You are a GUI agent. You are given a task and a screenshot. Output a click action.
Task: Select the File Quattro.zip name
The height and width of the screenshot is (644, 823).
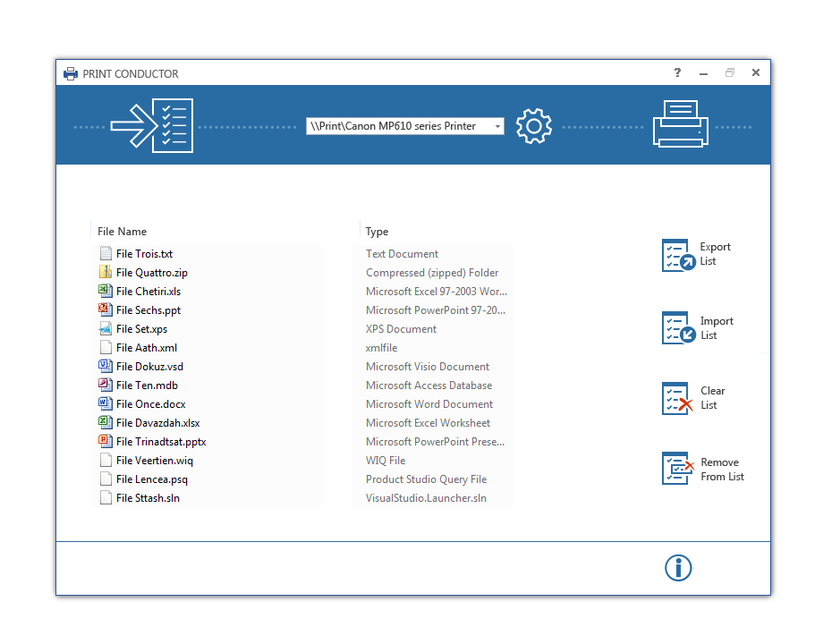point(152,273)
